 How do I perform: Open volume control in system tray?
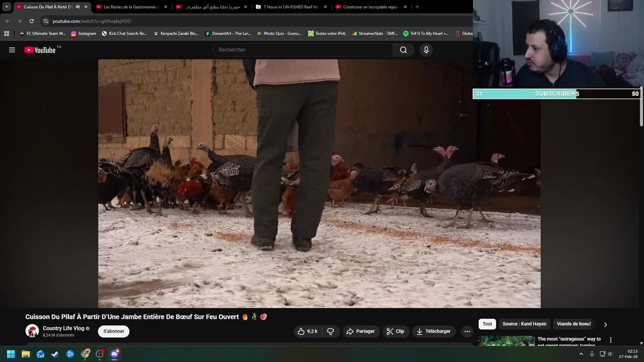[x=610, y=354]
